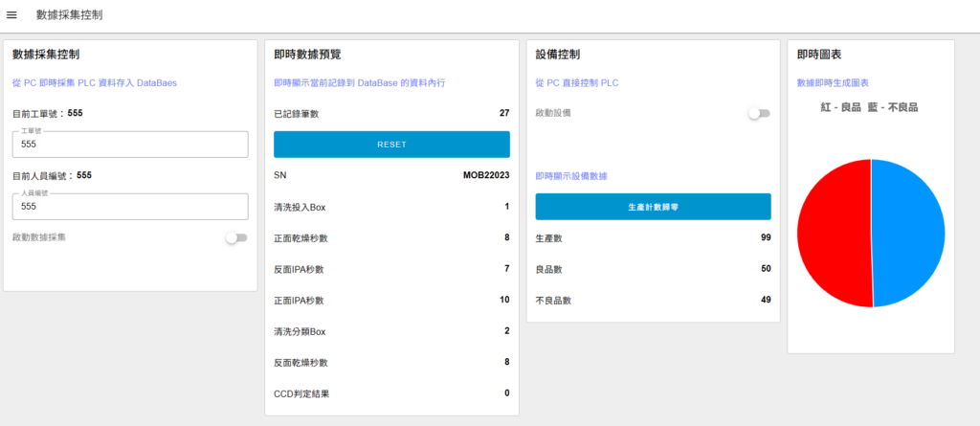This screenshot has height=426, width=980.
Task: Click the chart legend 紅 - 良品 藍 - 不良品
Action: tap(869, 107)
